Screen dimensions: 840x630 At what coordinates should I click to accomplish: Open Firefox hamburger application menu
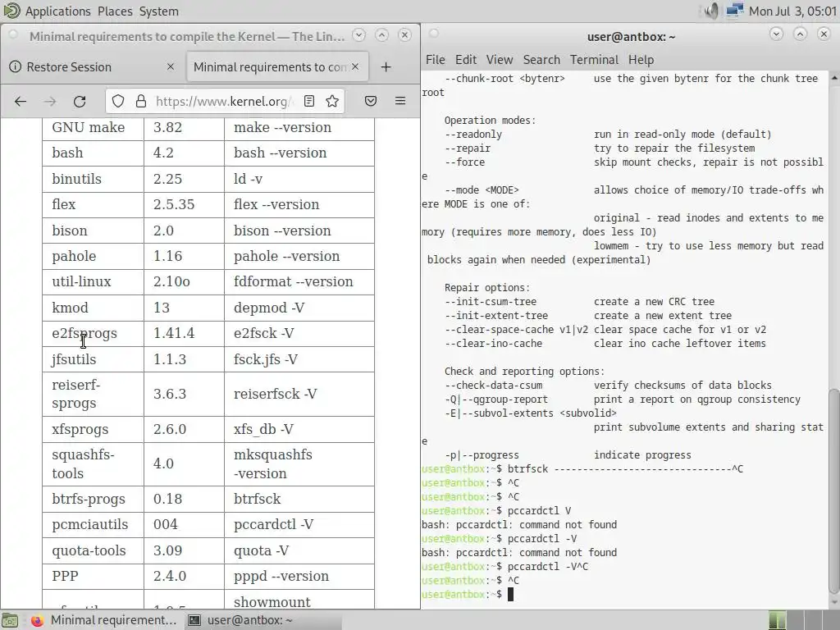point(400,101)
